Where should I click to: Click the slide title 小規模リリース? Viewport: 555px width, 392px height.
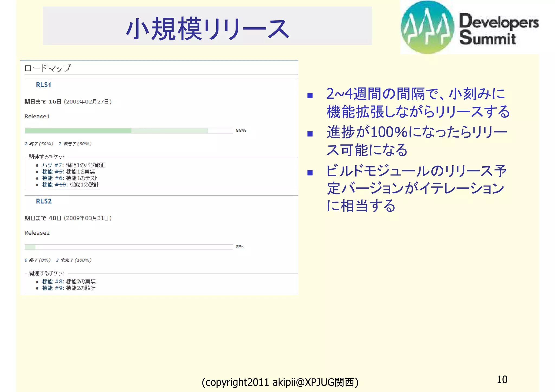click(x=208, y=28)
